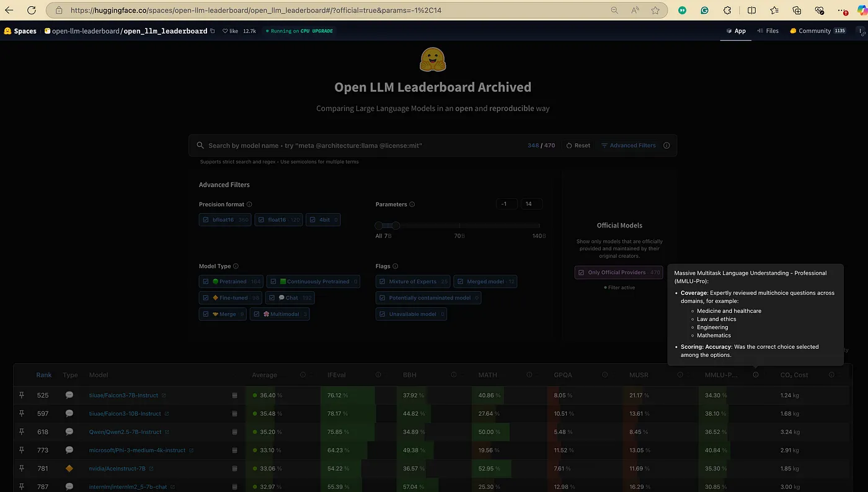Open details icon for Falcon3-10B-Instruct row
Image resolution: width=868 pixels, height=492 pixels.
tap(234, 414)
